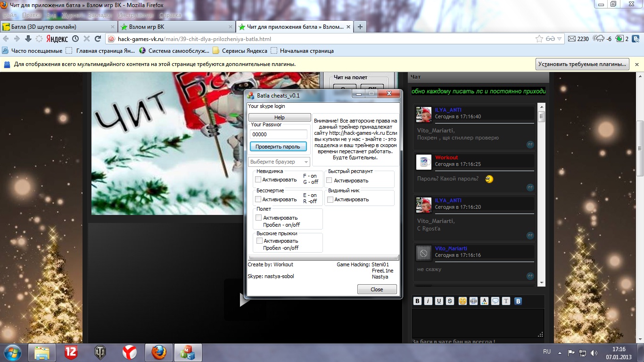Play the video with the play button
The height and width of the screenshot is (362, 644).
click(244, 300)
